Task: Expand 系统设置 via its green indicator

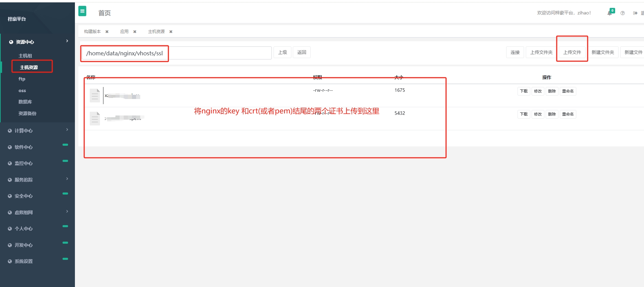Action: (65, 259)
